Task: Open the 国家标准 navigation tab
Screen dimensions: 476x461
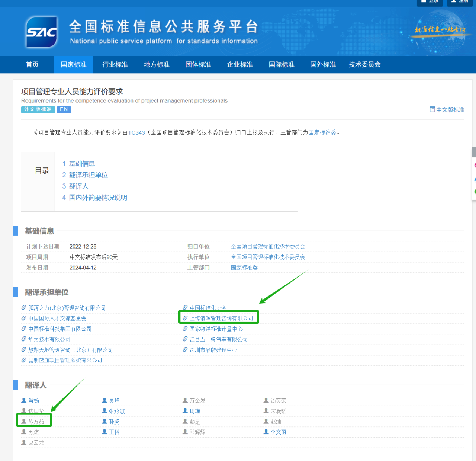Action: (x=74, y=64)
